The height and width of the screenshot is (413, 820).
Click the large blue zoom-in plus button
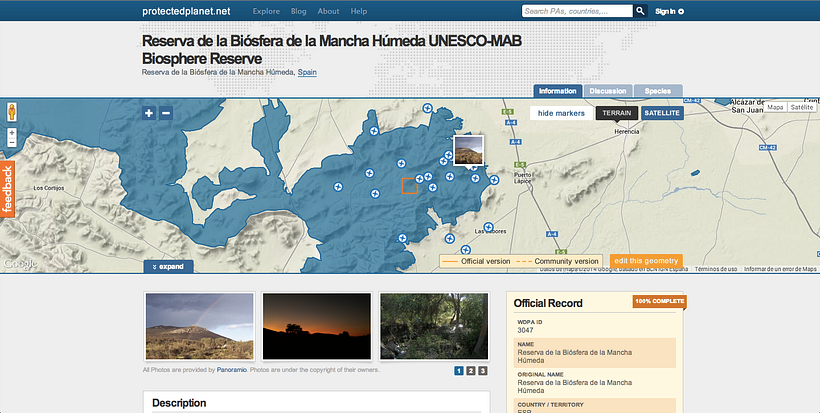click(149, 113)
